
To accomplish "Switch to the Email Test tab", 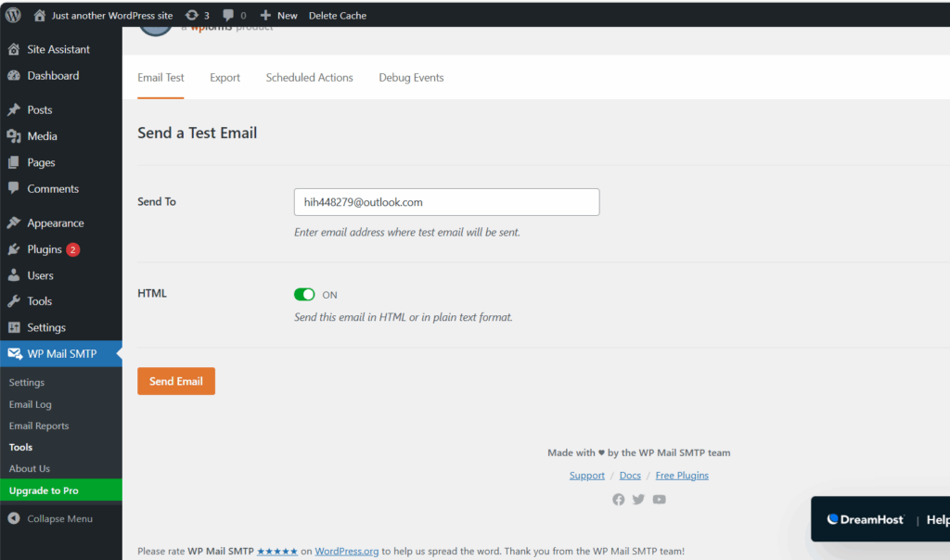I will point(160,78).
